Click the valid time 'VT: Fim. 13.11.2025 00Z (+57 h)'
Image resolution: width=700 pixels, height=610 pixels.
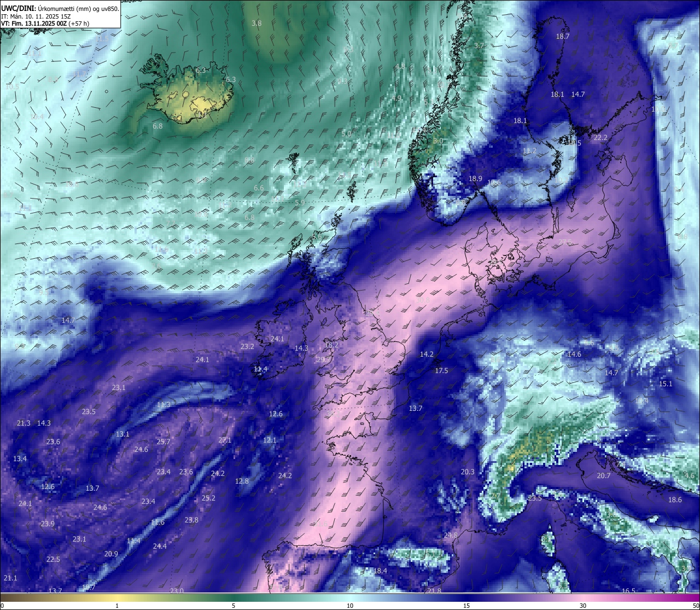click(x=45, y=24)
